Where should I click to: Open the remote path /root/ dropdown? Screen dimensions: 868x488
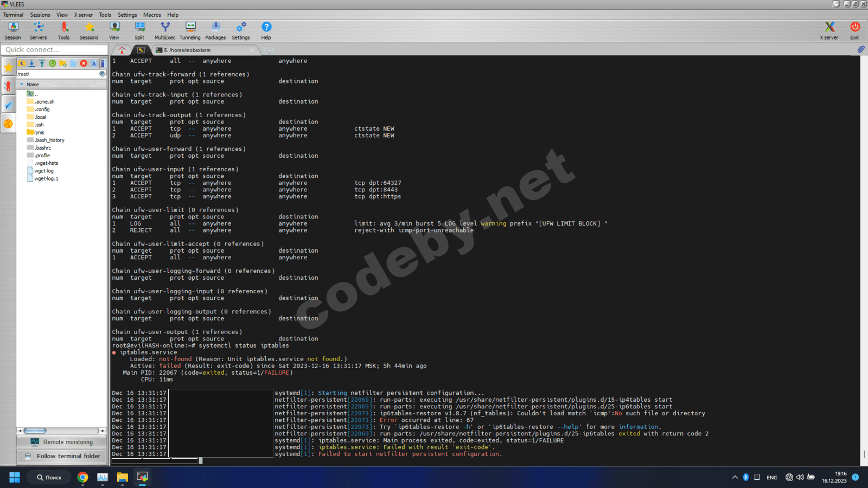pyautogui.click(x=102, y=74)
